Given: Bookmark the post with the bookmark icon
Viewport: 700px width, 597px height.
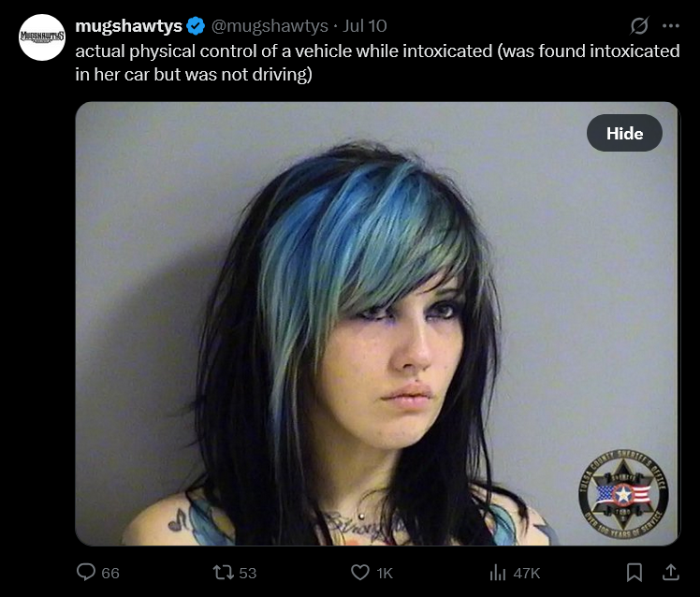Looking at the screenshot, I should click(634, 573).
